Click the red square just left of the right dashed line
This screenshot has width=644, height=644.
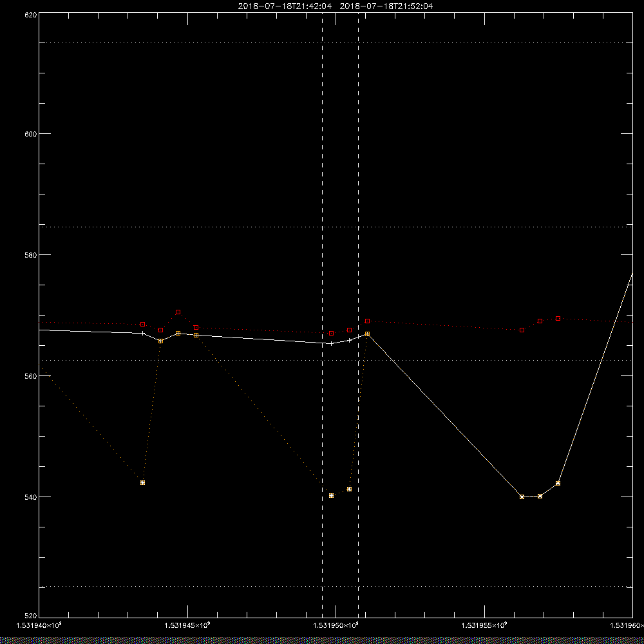[349, 330]
